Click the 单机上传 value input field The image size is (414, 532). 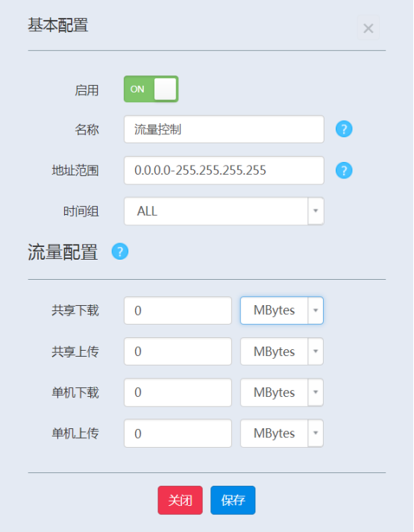[178, 434]
